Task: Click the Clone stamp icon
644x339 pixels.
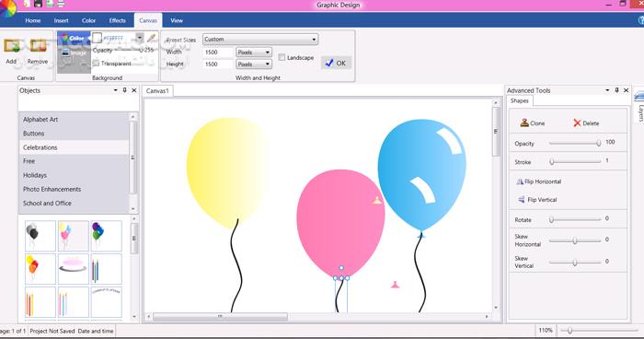Action: (524, 123)
